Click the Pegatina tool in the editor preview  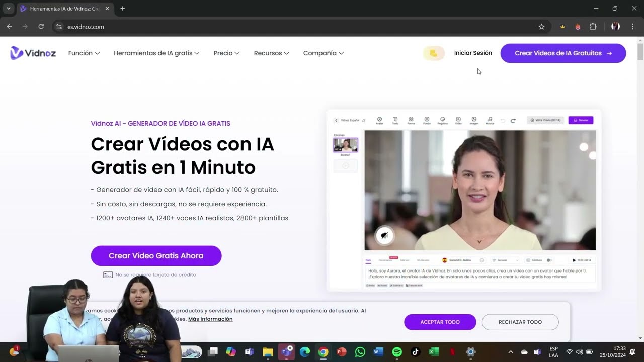pyautogui.click(x=442, y=120)
